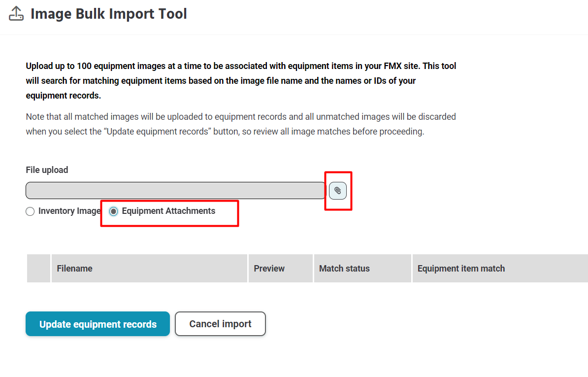Click the Preview column header
The height and width of the screenshot is (377, 588).
click(269, 269)
